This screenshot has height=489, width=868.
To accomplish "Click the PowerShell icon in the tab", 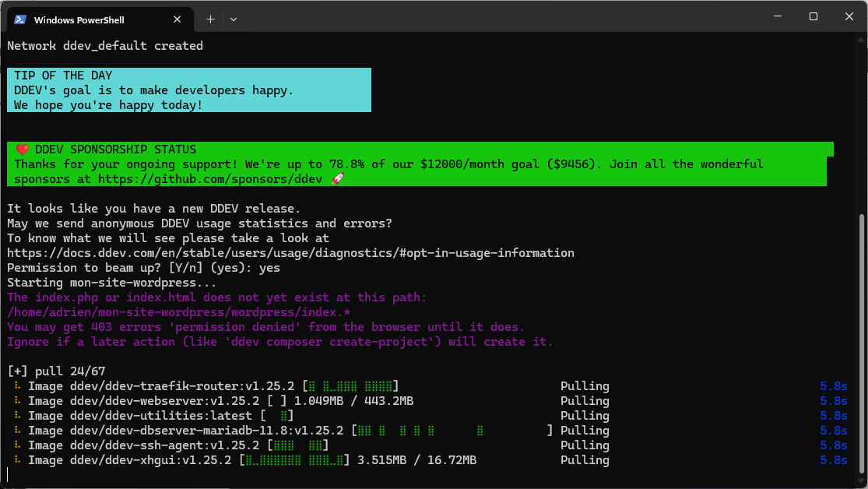I will tap(20, 19).
